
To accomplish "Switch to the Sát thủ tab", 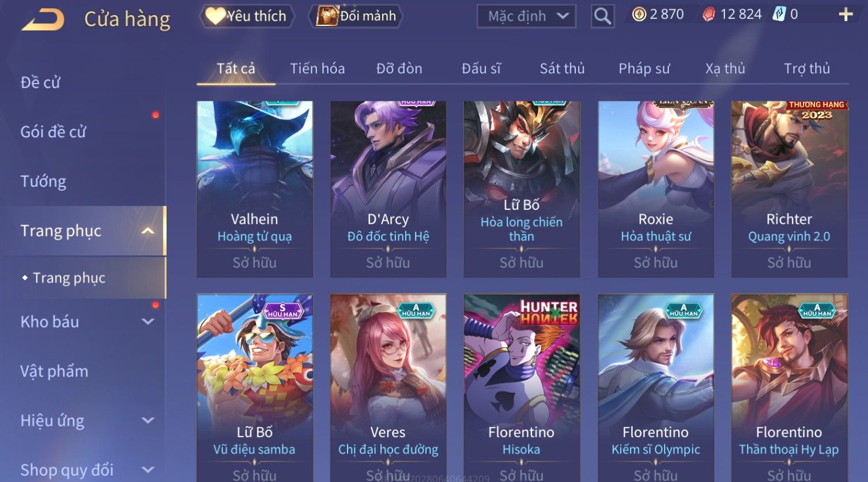I will 562,69.
